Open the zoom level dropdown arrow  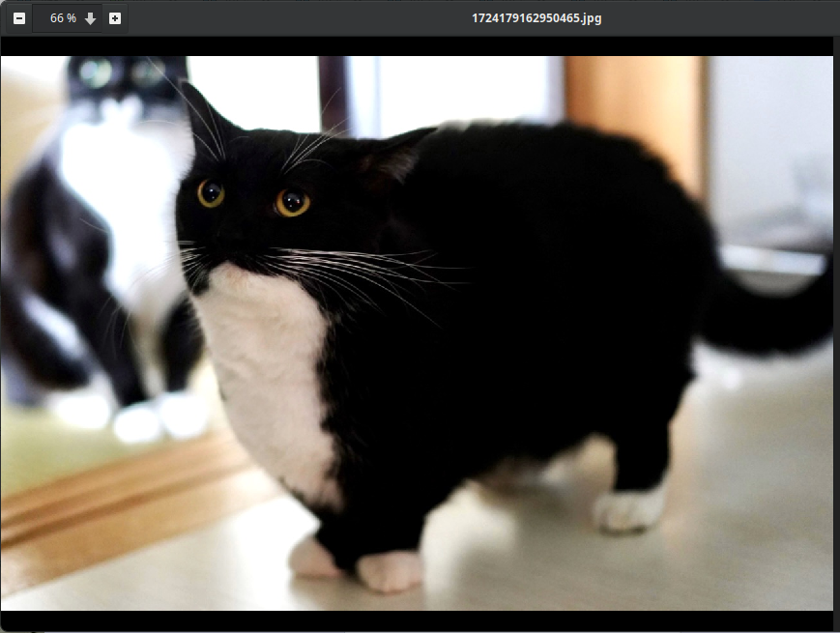pyautogui.click(x=91, y=18)
